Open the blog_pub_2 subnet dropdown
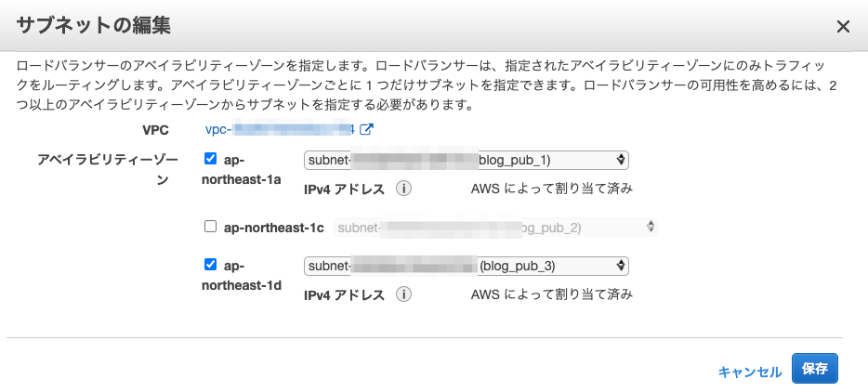The width and height of the screenshot is (868, 392). [x=496, y=228]
